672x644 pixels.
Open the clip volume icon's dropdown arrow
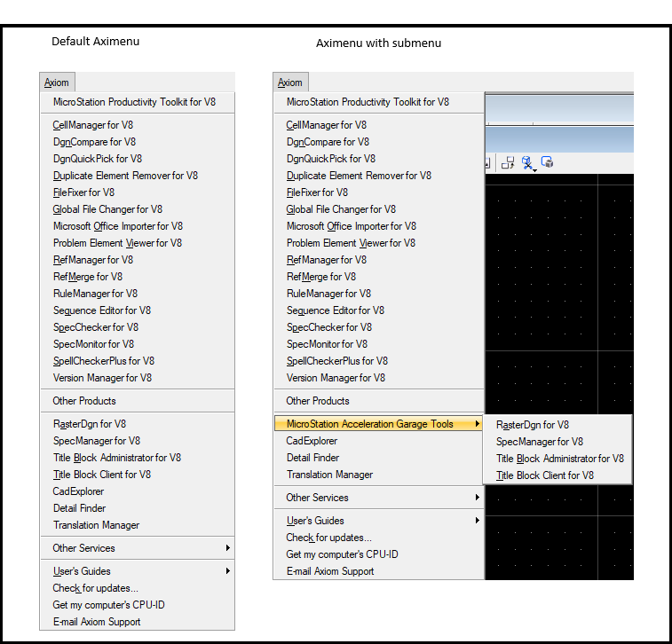(x=535, y=171)
